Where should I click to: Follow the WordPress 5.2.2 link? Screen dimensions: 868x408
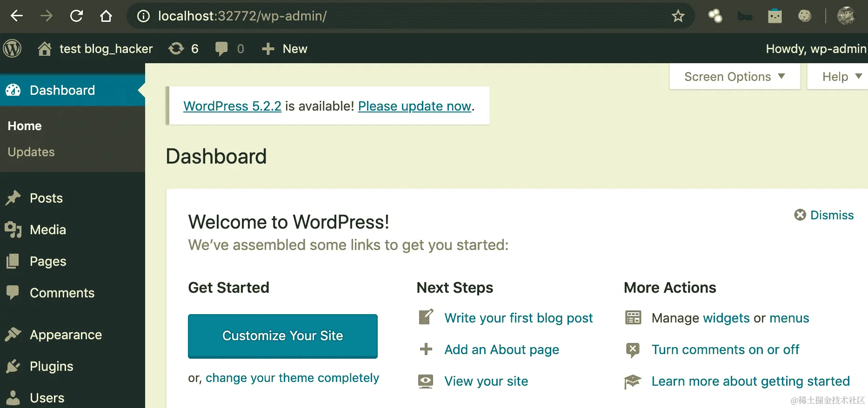pos(232,106)
